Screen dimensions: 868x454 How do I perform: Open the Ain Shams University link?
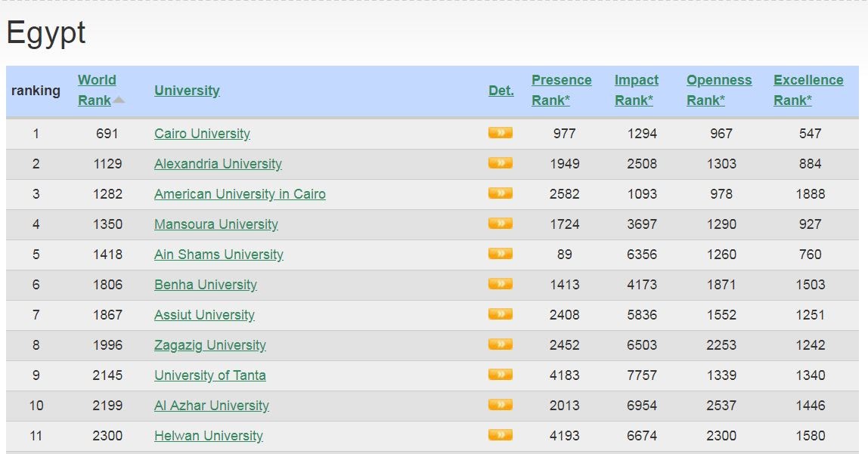tap(219, 255)
